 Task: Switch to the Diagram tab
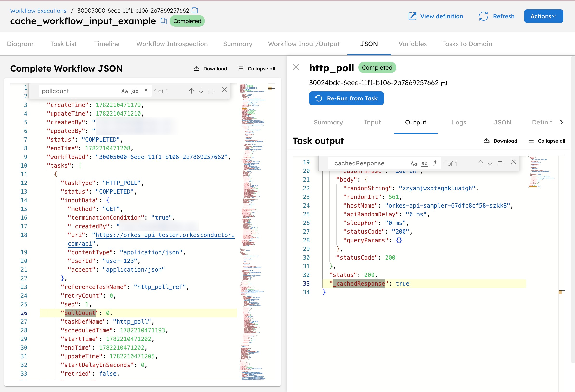pyautogui.click(x=20, y=44)
